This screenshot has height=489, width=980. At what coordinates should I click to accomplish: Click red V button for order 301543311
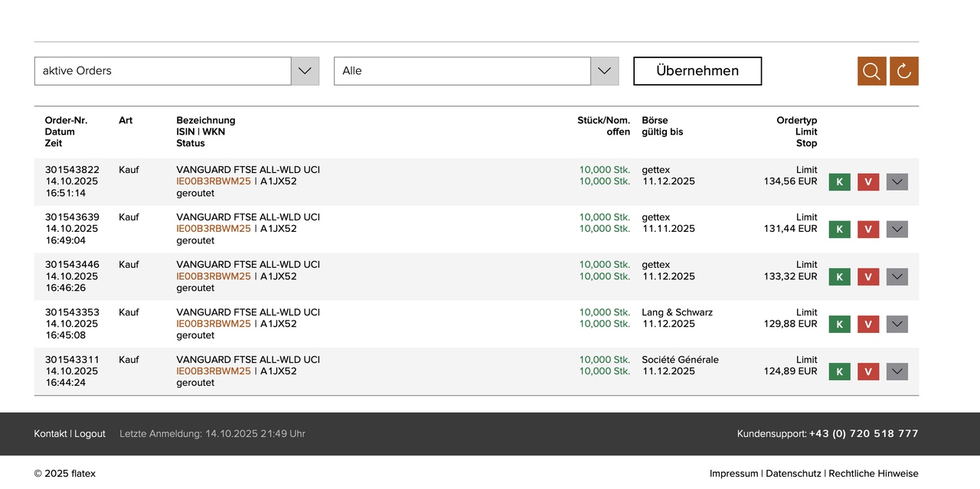(867, 372)
